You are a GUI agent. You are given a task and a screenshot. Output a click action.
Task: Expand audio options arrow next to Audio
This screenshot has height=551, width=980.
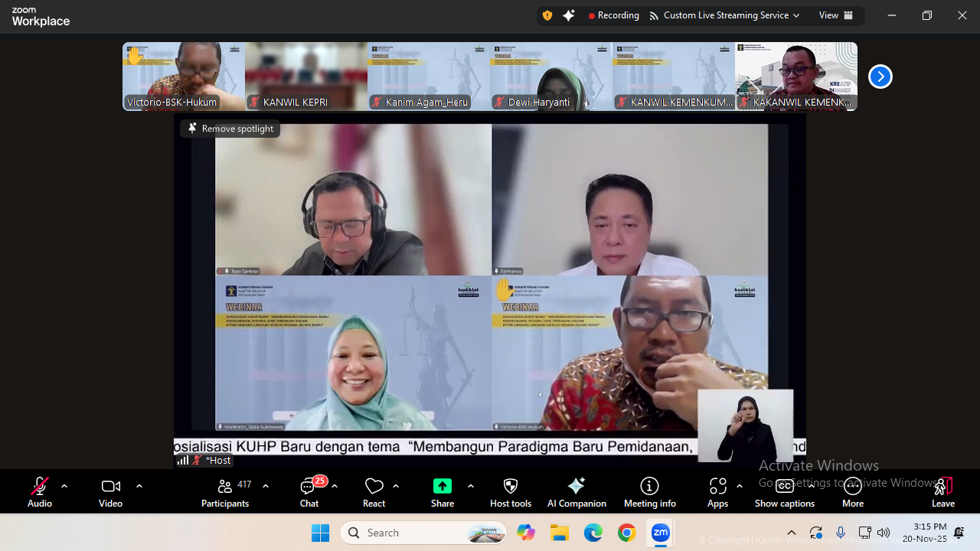pos(64,486)
